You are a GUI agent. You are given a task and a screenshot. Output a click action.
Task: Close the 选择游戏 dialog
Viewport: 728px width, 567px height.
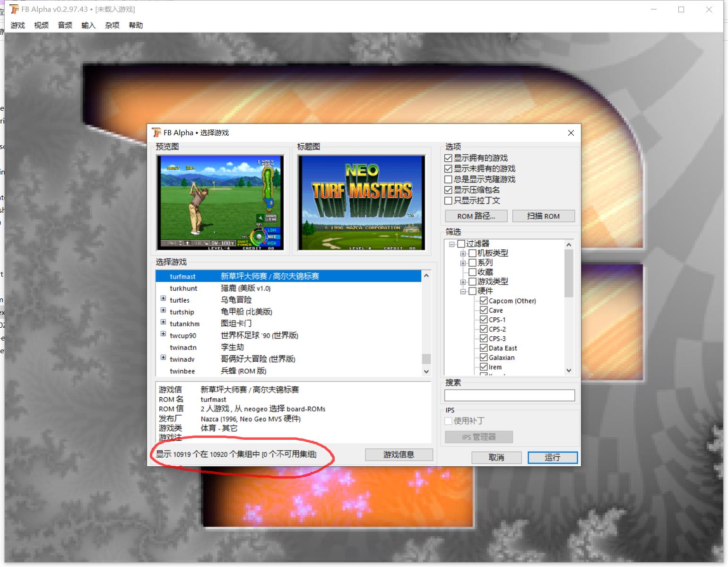[x=571, y=133]
